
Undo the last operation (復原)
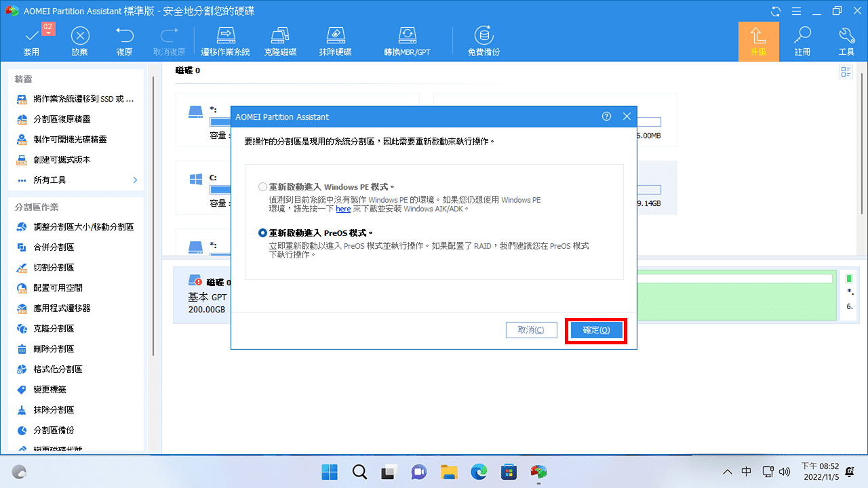tap(124, 41)
